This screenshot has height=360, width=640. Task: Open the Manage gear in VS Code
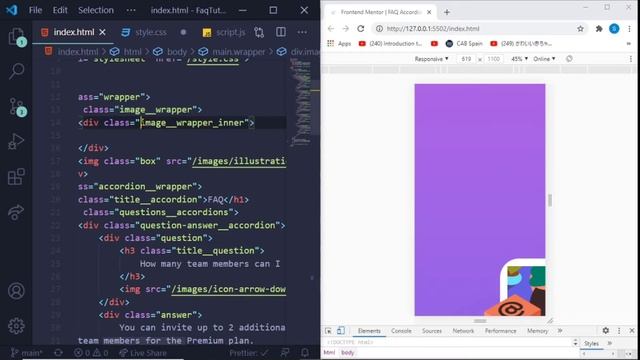[x=16, y=326]
